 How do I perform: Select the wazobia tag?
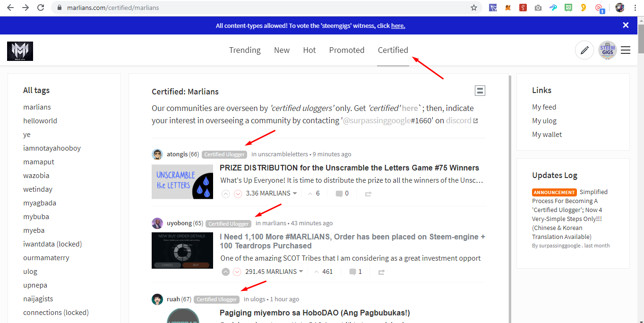point(36,176)
